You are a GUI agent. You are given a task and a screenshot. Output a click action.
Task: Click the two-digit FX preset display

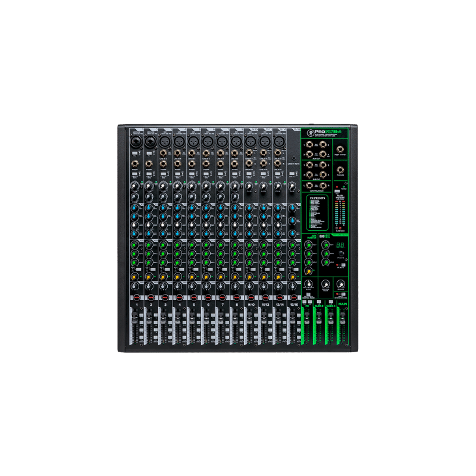pos(340,245)
